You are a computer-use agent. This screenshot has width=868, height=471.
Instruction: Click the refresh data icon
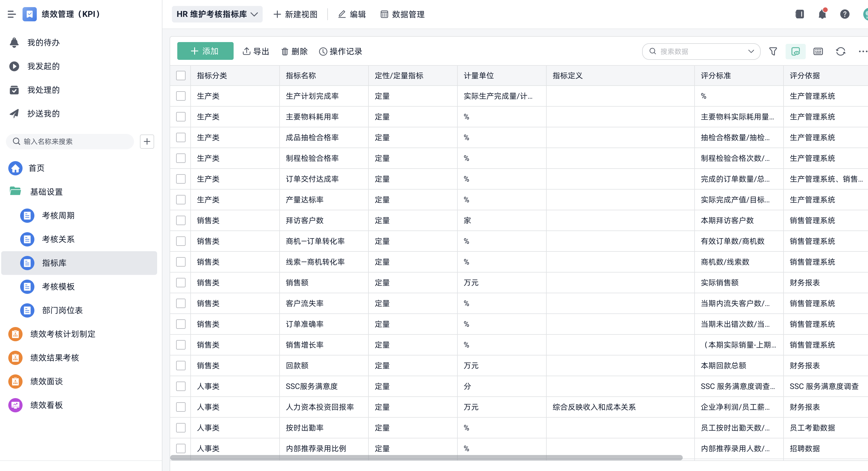(840, 51)
